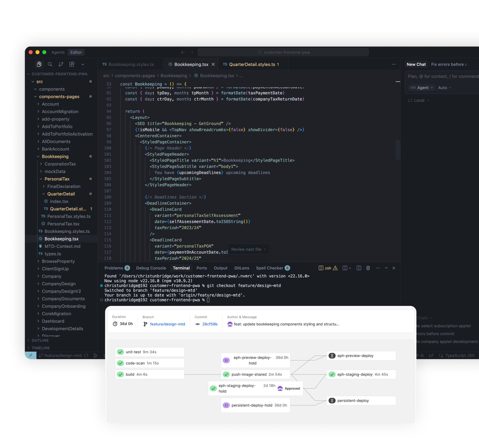Open the trash icon to kill terminal
Viewport: 479px width, 448px height.
pyautogui.click(x=368, y=268)
